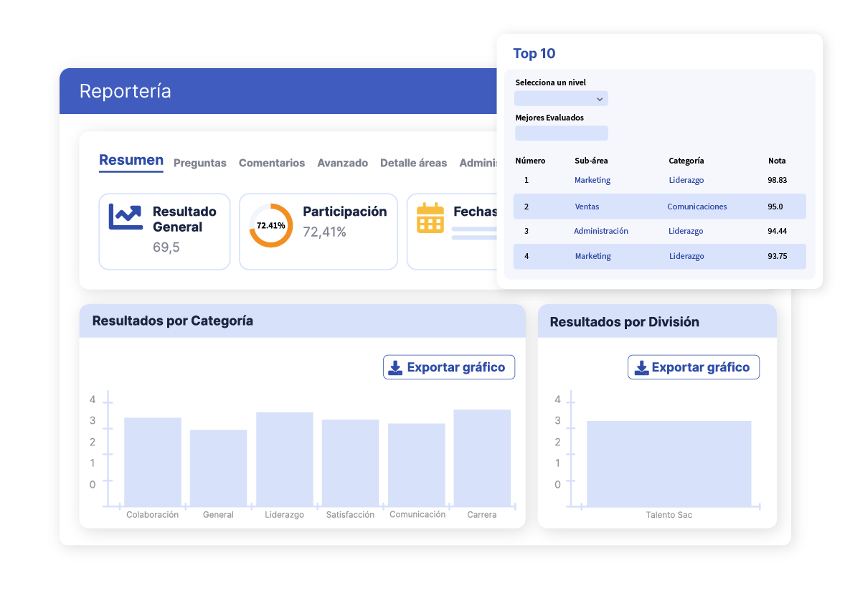Select the Resumen tab
Viewport: 850px width, 616px height.
coord(131,161)
